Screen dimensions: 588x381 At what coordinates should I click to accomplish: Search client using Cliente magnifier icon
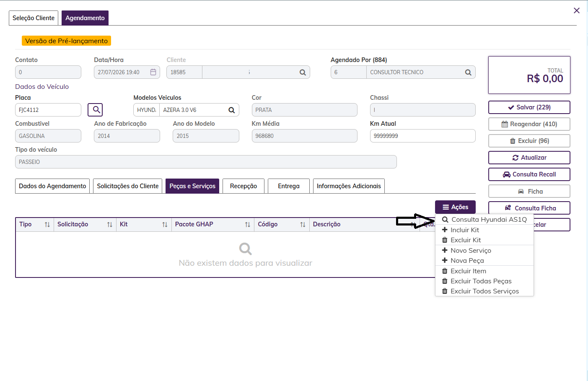pyautogui.click(x=303, y=72)
